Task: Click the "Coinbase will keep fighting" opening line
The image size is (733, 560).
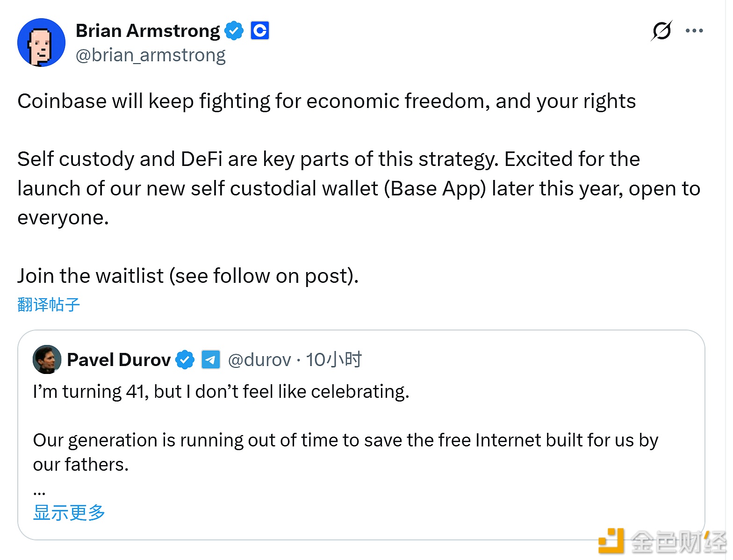Action: 326,101
